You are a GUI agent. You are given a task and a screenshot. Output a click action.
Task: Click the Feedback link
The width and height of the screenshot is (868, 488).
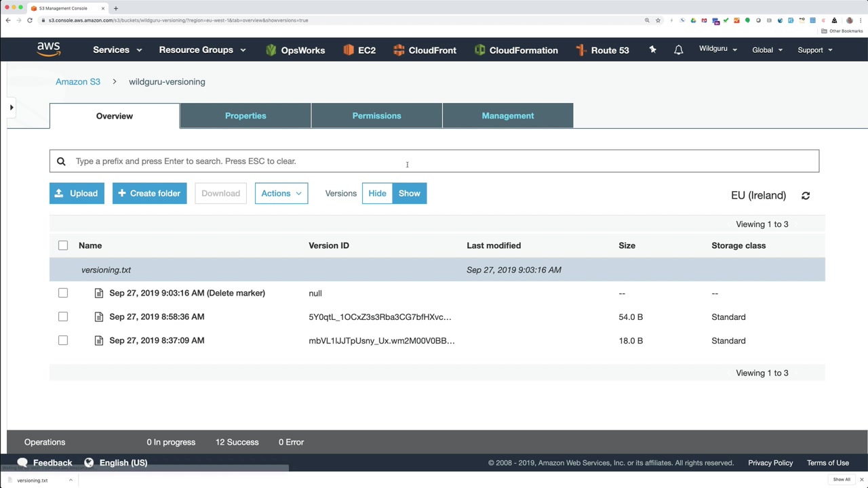(52, 463)
